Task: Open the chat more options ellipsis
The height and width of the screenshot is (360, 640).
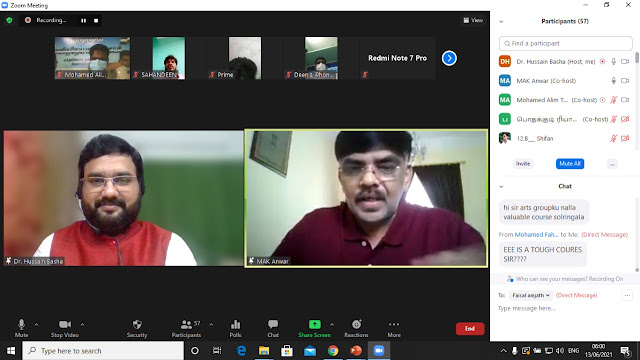Action: [627, 295]
